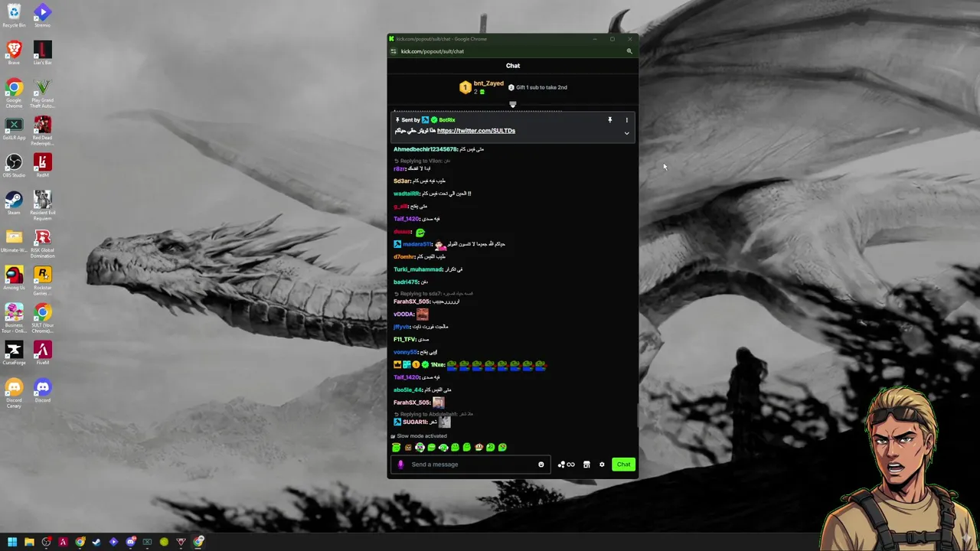
Task: Click the bnt_Zayed top gifter name
Action: pos(488,83)
